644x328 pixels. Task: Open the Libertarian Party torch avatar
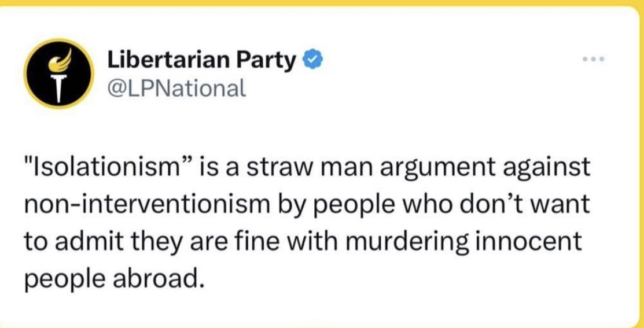[58, 74]
